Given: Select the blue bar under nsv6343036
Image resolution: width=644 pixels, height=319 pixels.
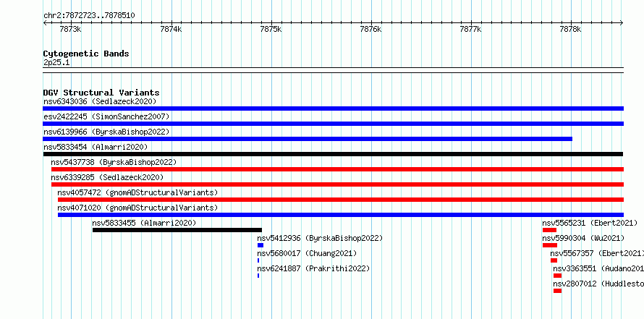Looking at the screenshot, I should click(x=333, y=109).
